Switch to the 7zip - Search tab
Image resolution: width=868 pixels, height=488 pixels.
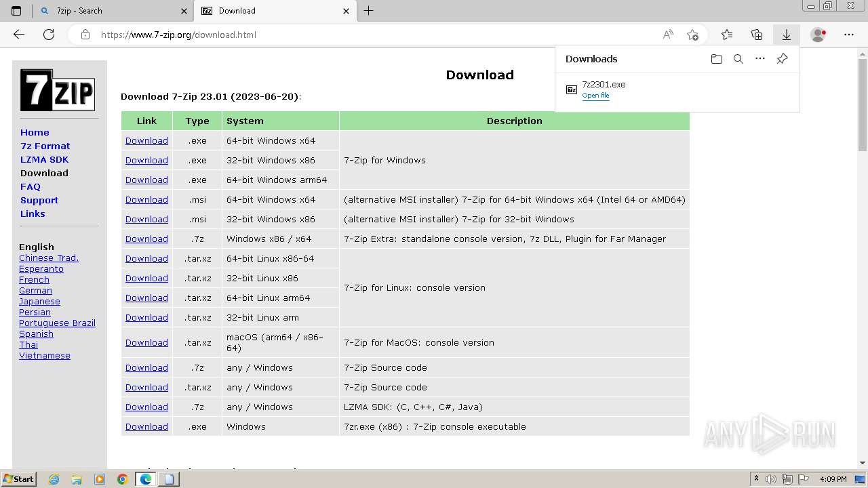coord(113,11)
